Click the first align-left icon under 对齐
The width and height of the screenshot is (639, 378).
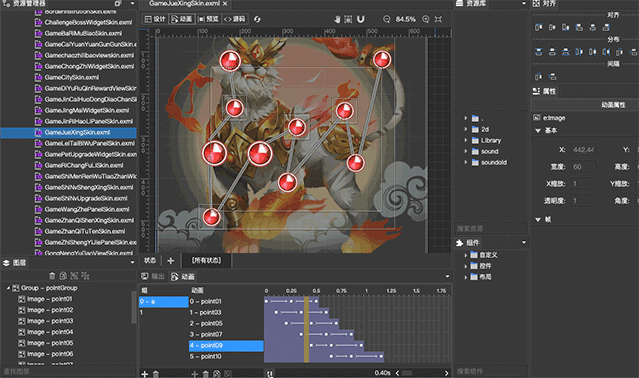coord(538,27)
